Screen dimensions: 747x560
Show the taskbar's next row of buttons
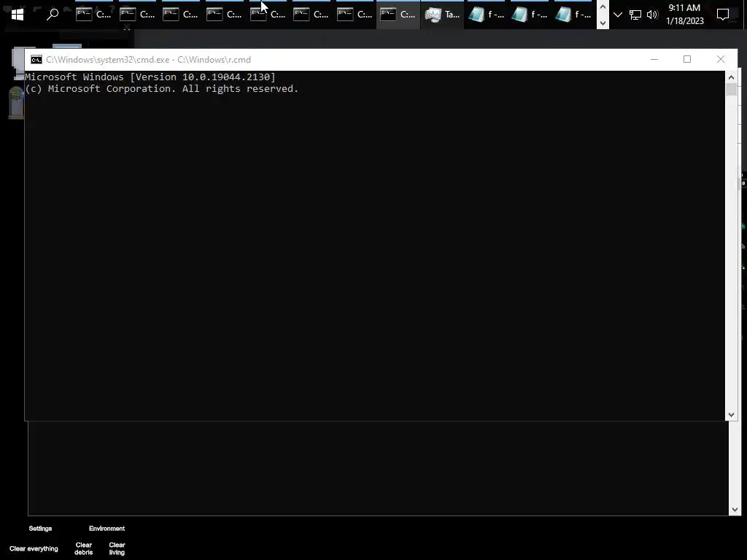(x=603, y=22)
